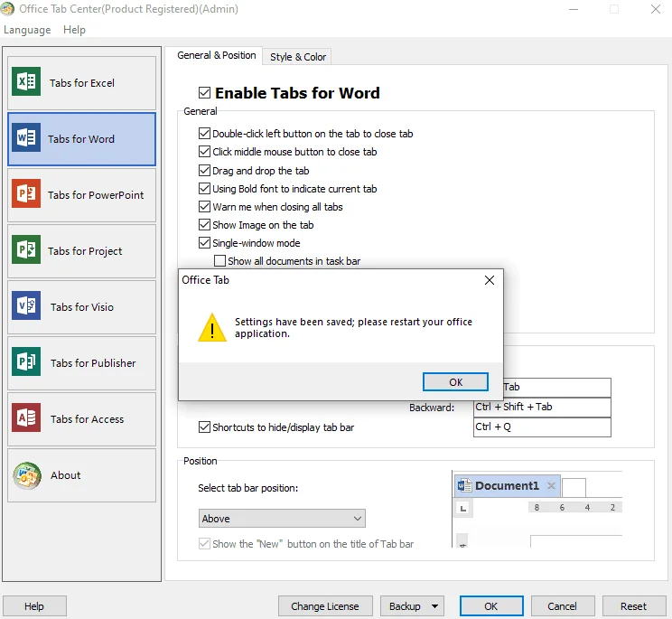Viewport: 672px width, 619px height.
Task: Toggle Warn me when closing all tabs
Action: tap(204, 206)
